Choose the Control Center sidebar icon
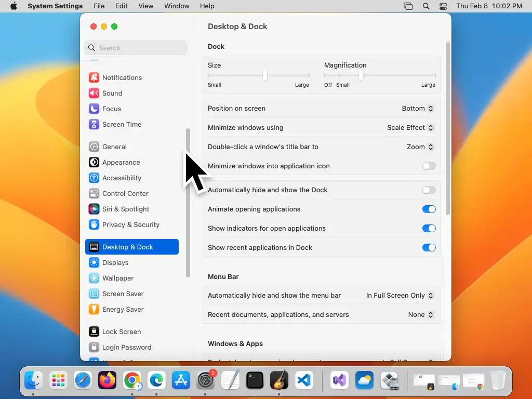This screenshot has width=532, height=399. [94, 193]
